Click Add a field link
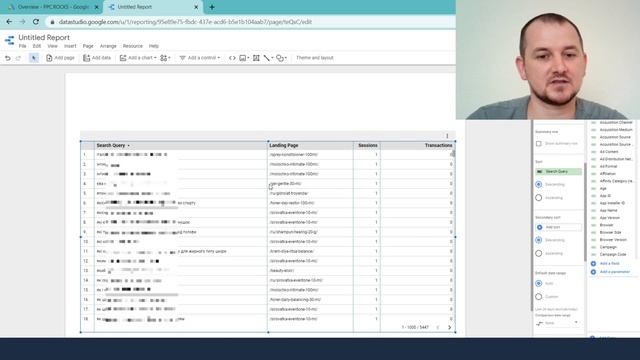640x360 pixels. (609, 264)
